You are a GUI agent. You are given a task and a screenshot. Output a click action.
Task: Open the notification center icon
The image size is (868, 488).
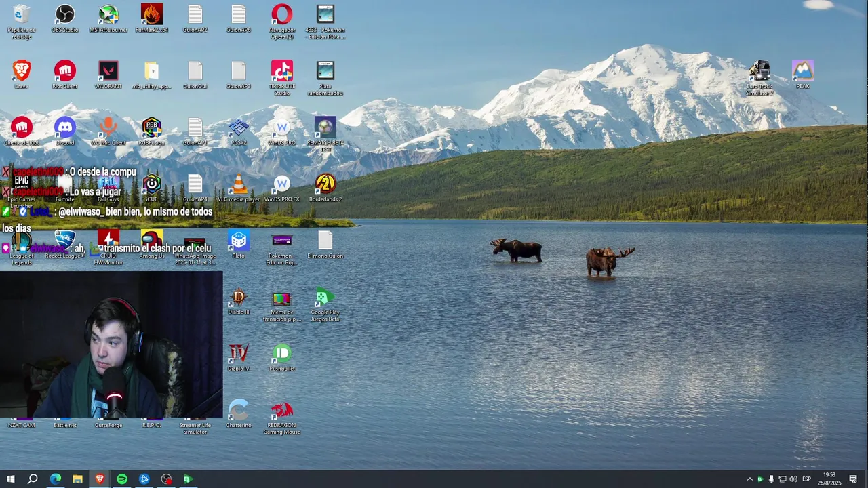pyautogui.click(x=853, y=479)
